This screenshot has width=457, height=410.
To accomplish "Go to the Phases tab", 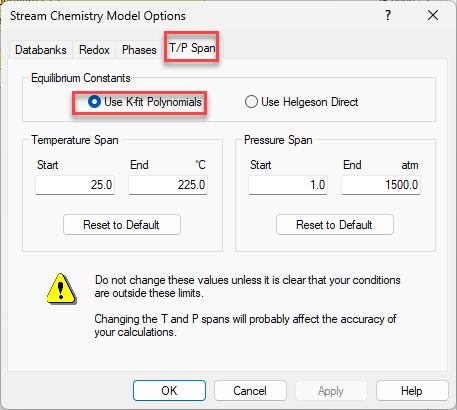I will 139,50.
